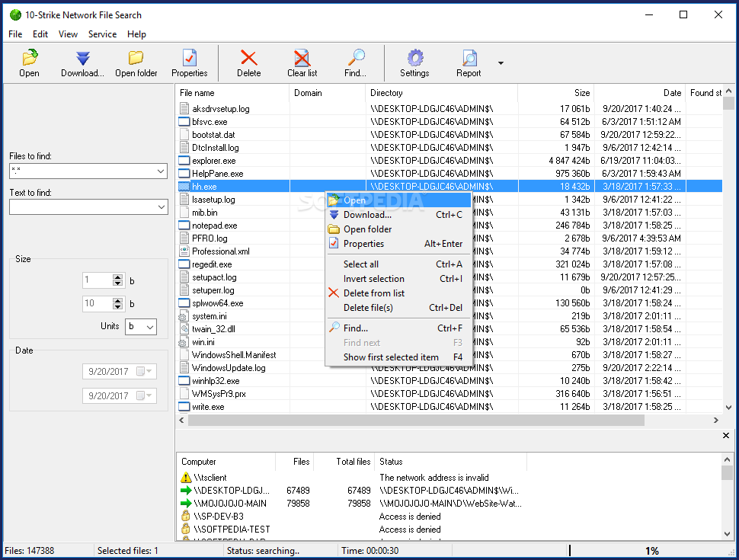Open the first 9/20/2017 date picker
739x560 pixels.
point(144,372)
